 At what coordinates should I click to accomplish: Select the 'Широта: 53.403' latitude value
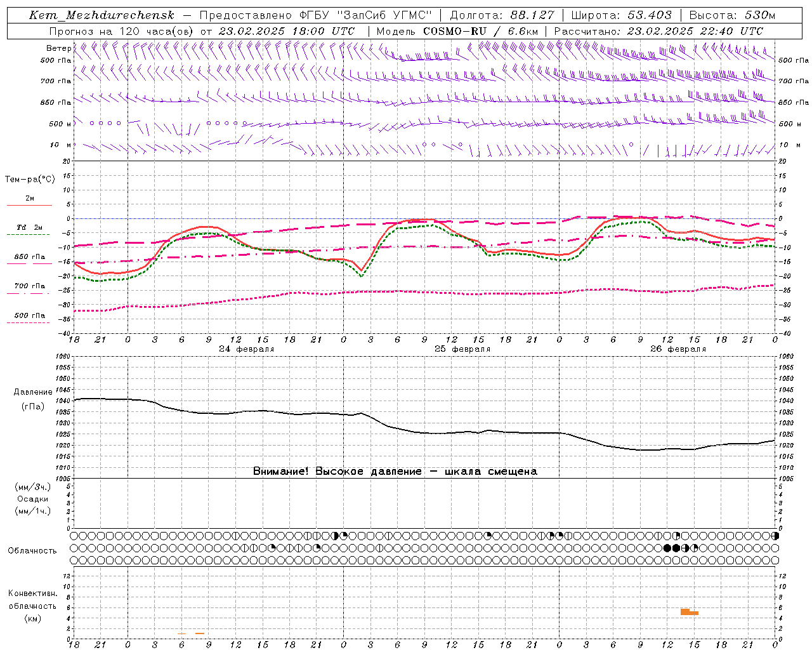point(621,15)
